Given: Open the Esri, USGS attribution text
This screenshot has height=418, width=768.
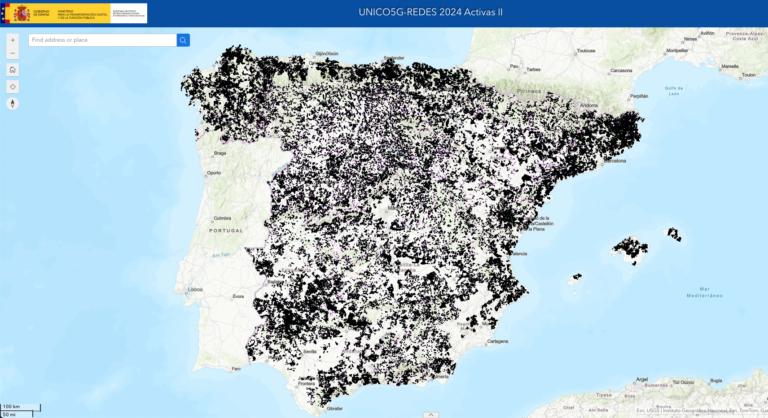Looking at the screenshot, I should [x=700, y=411].
